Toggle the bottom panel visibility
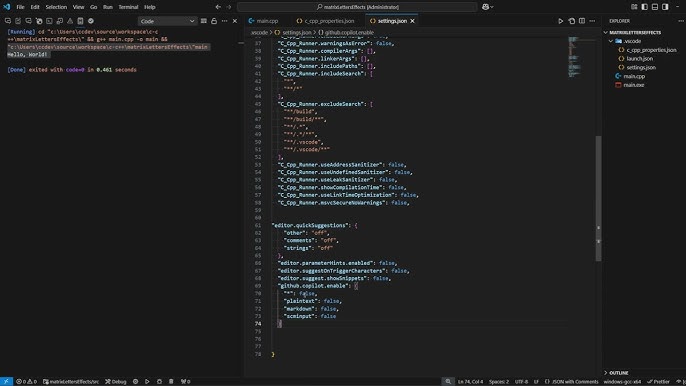 [x=655, y=7]
